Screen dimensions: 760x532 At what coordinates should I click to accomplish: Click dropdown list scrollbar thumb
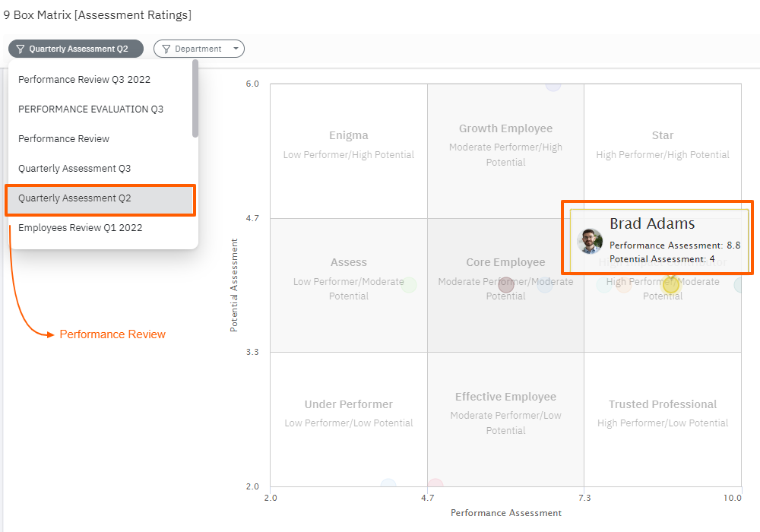pyautogui.click(x=195, y=99)
